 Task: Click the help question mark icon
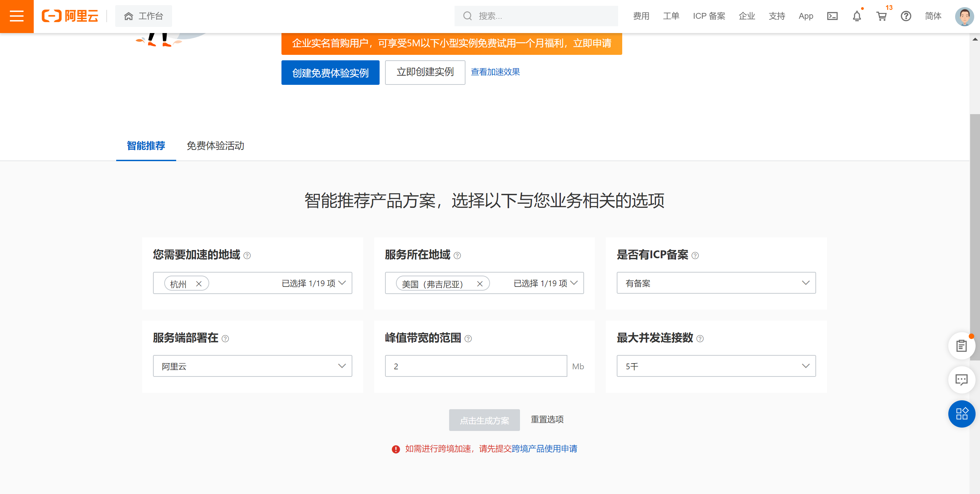(906, 16)
